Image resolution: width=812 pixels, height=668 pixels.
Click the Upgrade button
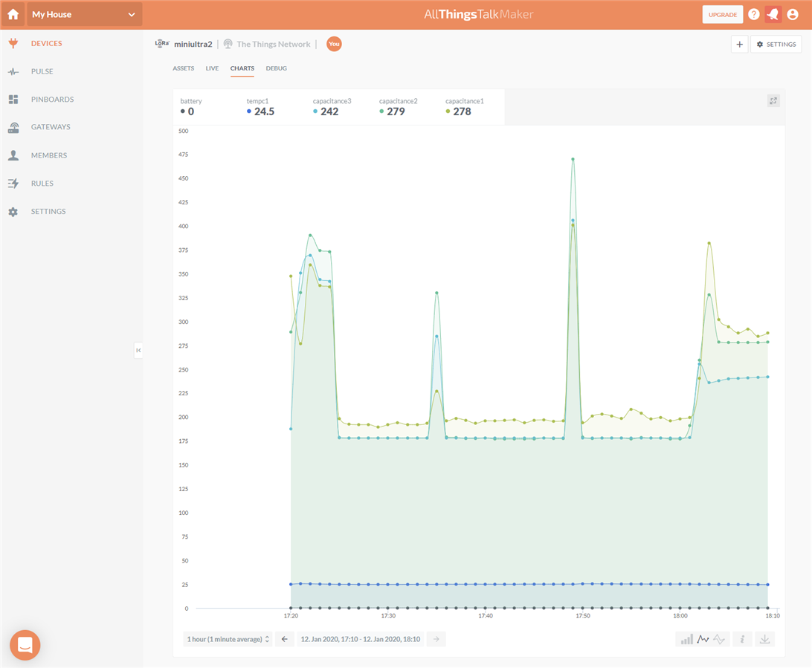(722, 14)
